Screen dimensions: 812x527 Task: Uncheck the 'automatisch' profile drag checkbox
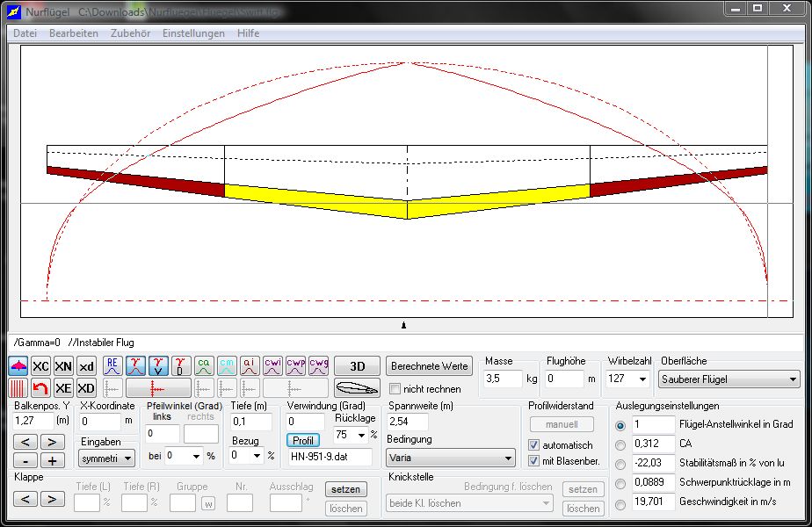[534, 445]
